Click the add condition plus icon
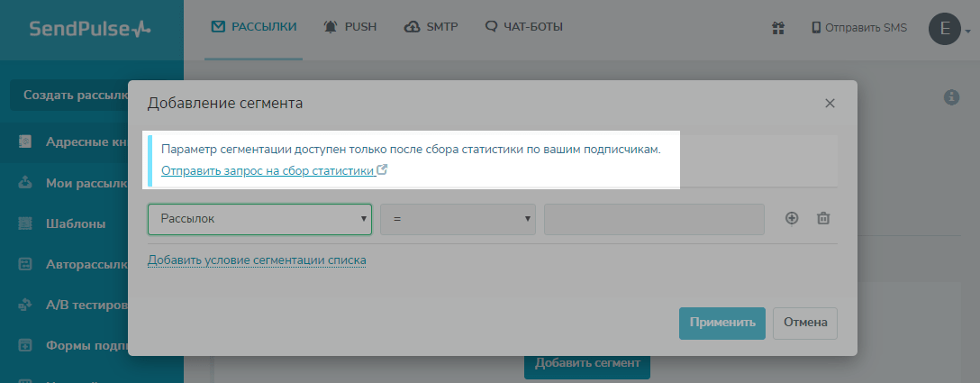 [792, 218]
